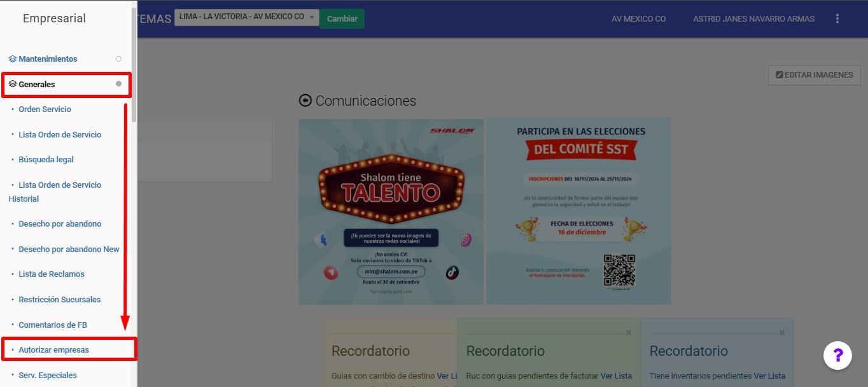The width and height of the screenshot is (868, 387).
Task: Click the Generales layers icon
Action: coord(13,84)
